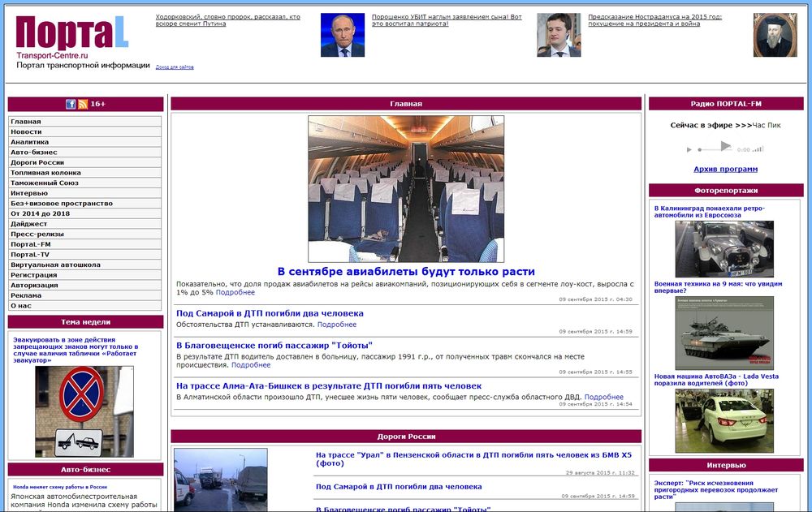
Task: Click the armored vehicle photo thumbnail
Action: point(724,333)
